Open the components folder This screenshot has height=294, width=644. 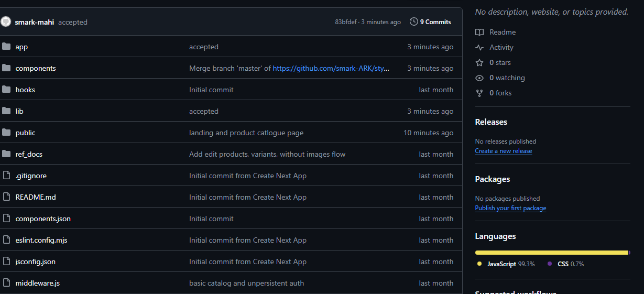coord(36,68)
